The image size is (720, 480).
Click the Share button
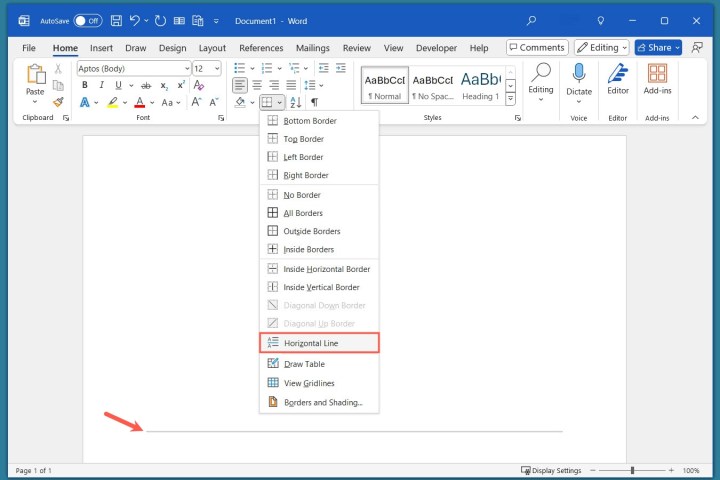click(x=657, y=47)
